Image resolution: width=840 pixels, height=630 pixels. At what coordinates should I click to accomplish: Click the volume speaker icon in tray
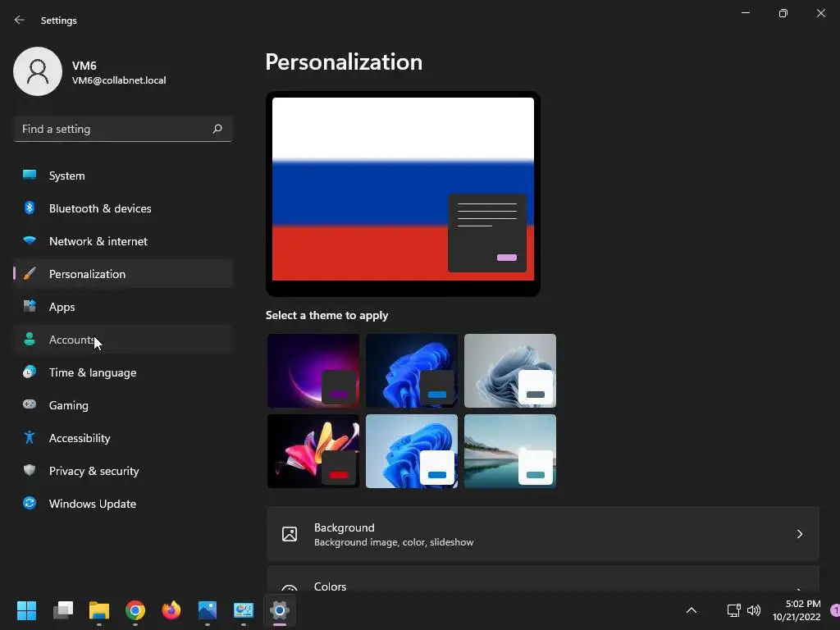[x=754, y=610]
